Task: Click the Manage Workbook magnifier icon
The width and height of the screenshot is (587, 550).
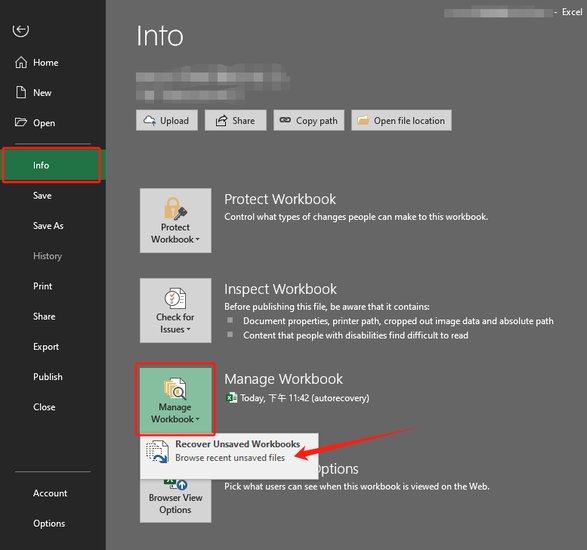Action: 175,388
